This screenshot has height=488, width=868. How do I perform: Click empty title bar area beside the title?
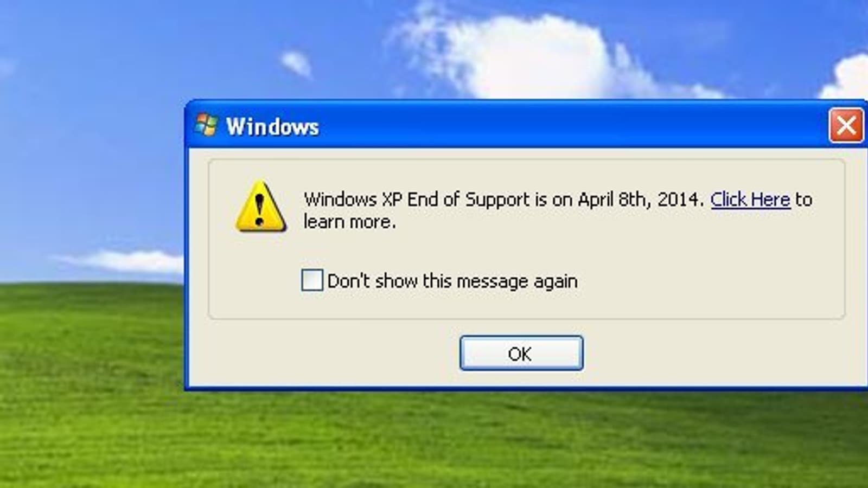point(570,126)
